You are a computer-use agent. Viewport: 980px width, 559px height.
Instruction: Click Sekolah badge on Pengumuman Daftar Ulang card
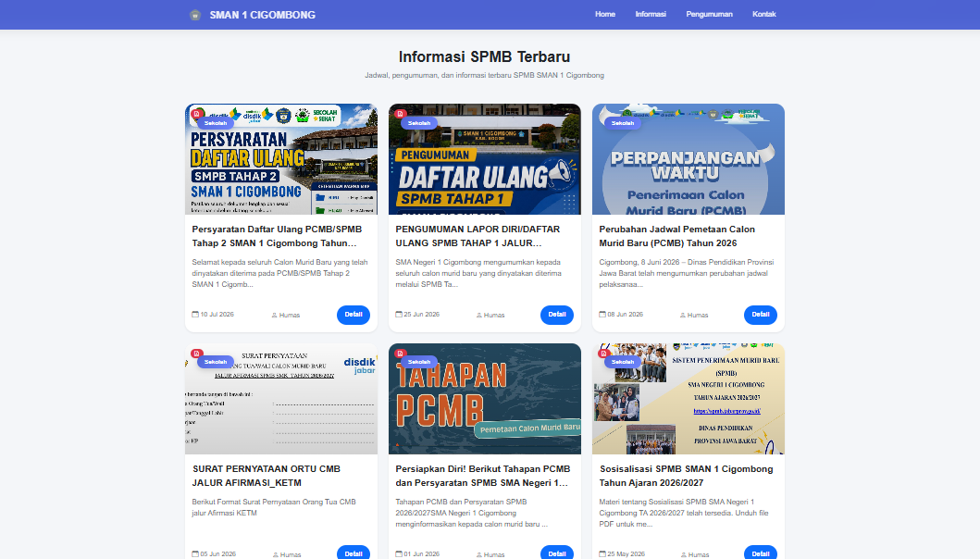419,123
